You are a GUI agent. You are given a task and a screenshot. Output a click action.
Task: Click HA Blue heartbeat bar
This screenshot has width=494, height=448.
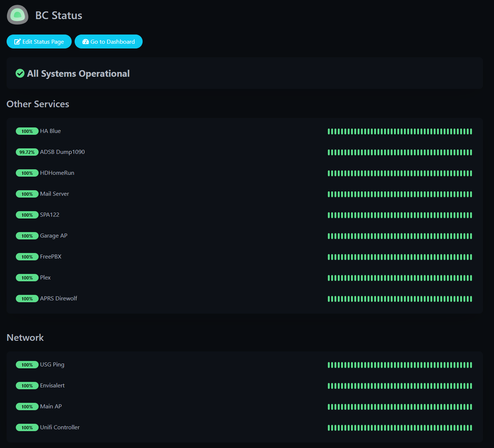(400, 131)
